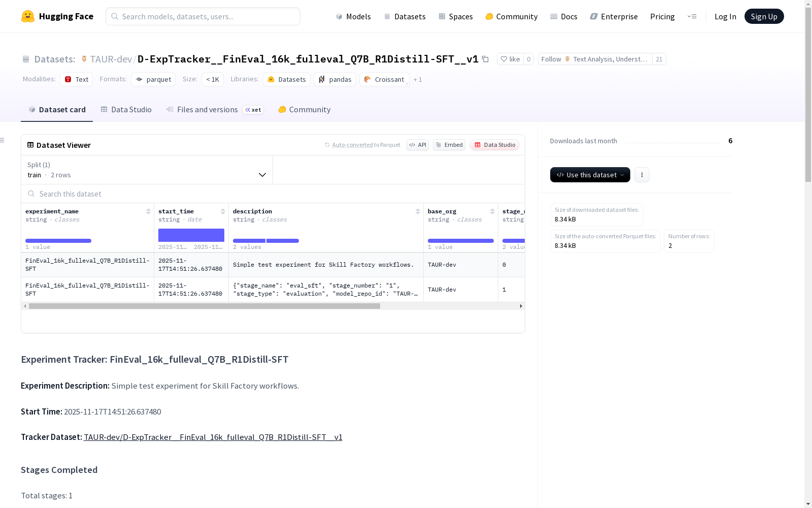Sort the experiment_name column
The width and height of the screenshot is (812, 508).
(x=148, y=211)
